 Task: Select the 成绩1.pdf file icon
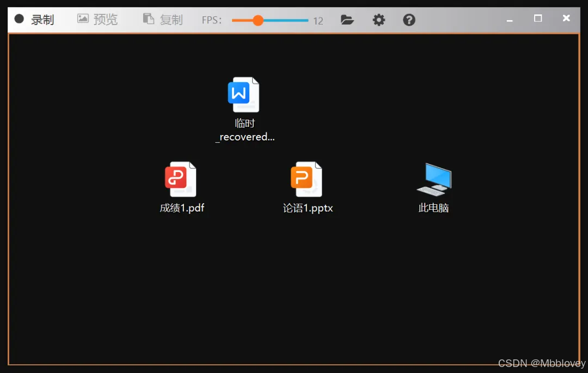point(181,179)
